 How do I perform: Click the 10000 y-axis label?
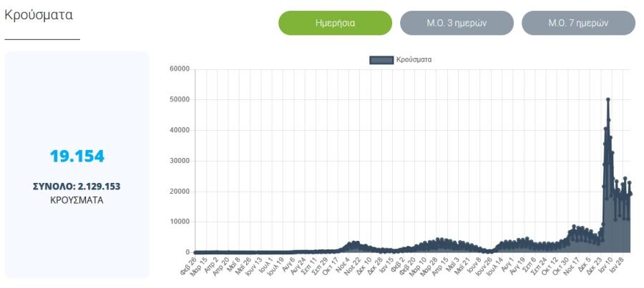(180, 222)
